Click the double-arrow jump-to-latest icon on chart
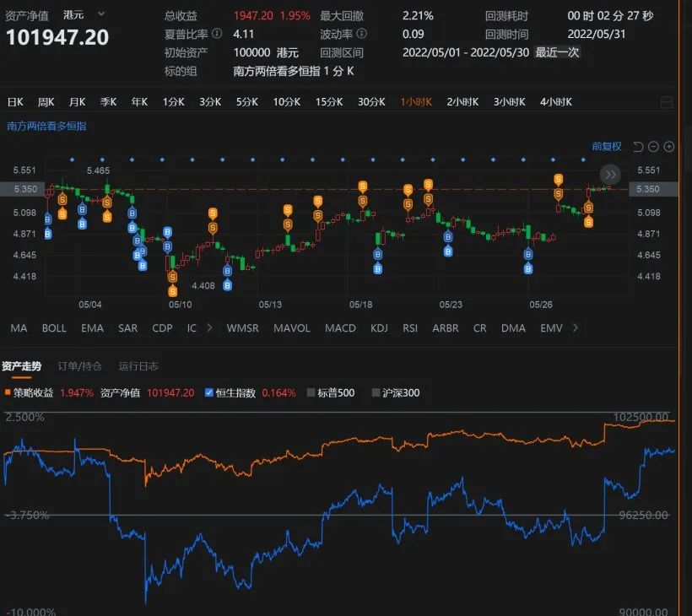Screen dimensions: 692x616 click(609, 174)
